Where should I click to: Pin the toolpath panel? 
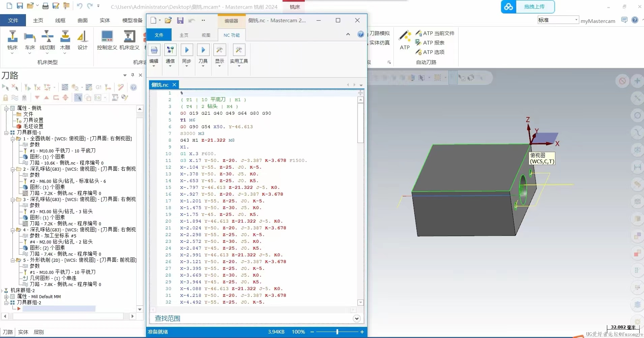[133, 75]
